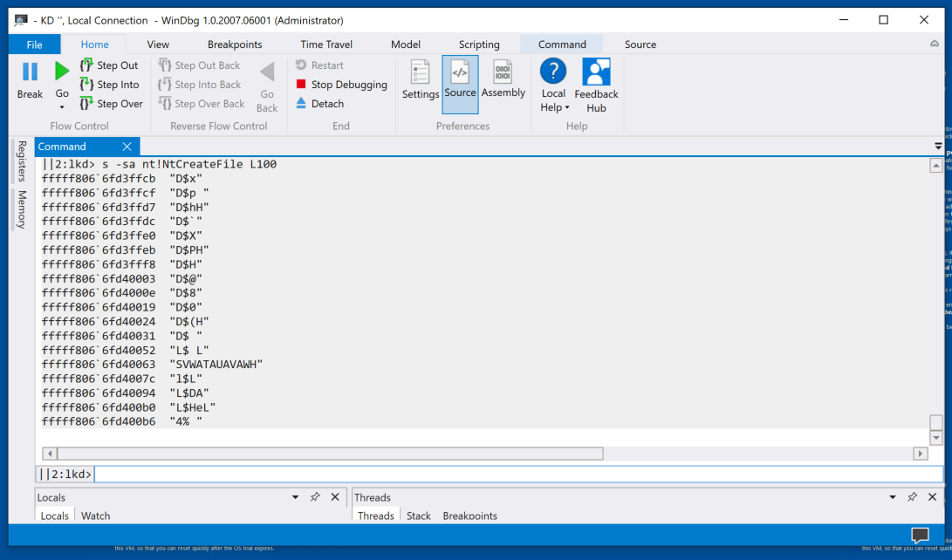Open the File menu
952x560 pixels.
[x=34, y=44]
